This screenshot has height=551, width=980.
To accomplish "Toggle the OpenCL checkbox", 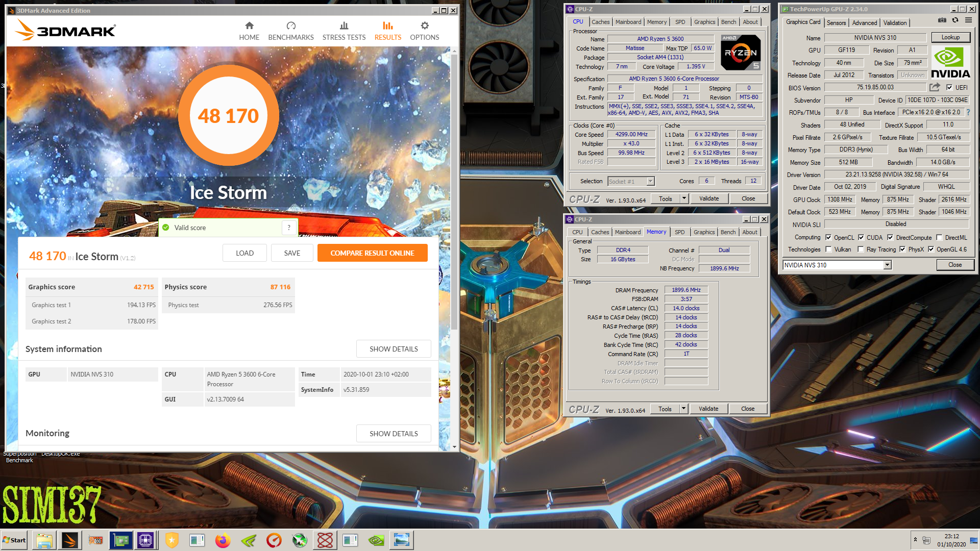I will coord(828,237).
